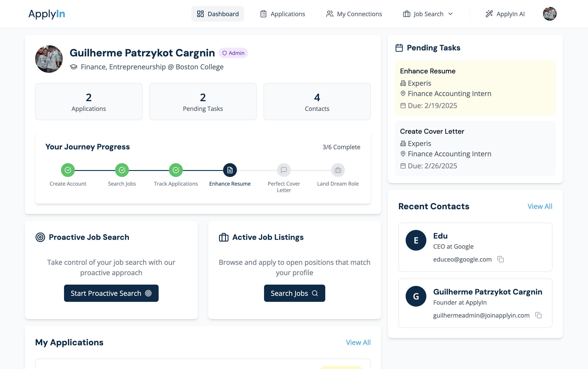Click the Enhance Resume step icon
588x369 pixels.
pos(230,170)
